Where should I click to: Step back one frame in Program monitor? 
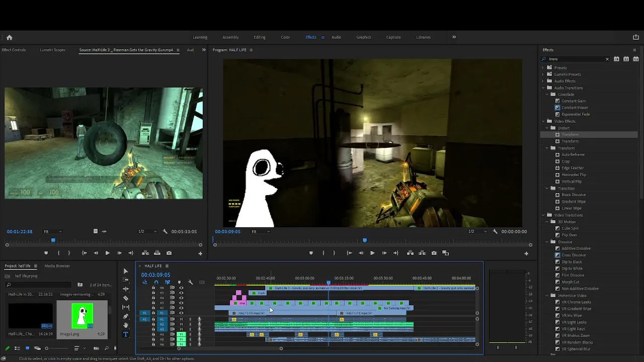(x=361, y=253)
